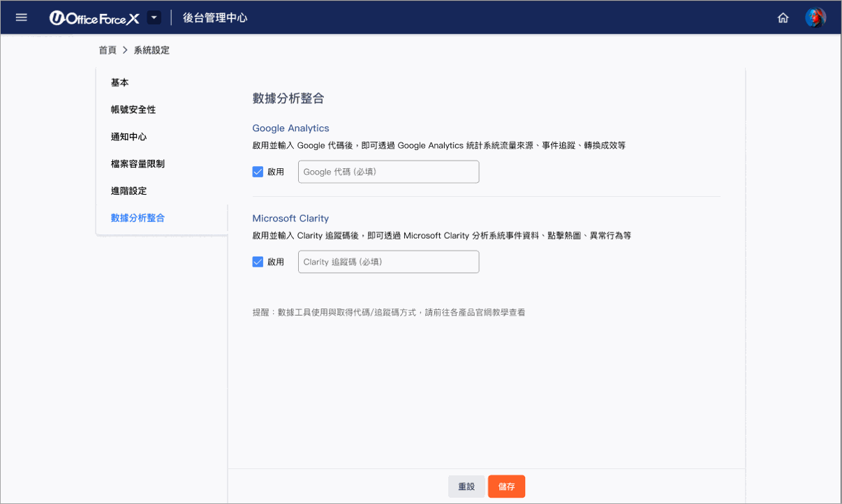Open the 通知中心 settings section
The height and width of the screenshot is (504, 842).
click(x=129, y=137)
